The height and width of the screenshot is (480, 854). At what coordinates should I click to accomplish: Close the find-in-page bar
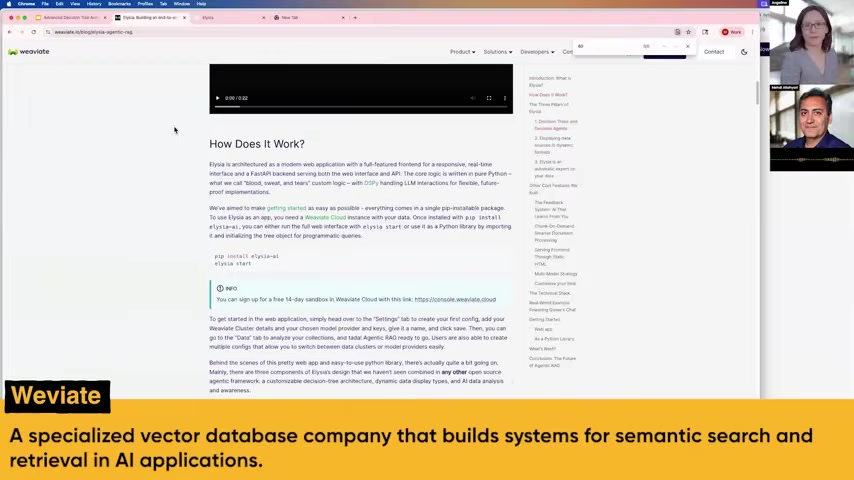click(687, 46)
